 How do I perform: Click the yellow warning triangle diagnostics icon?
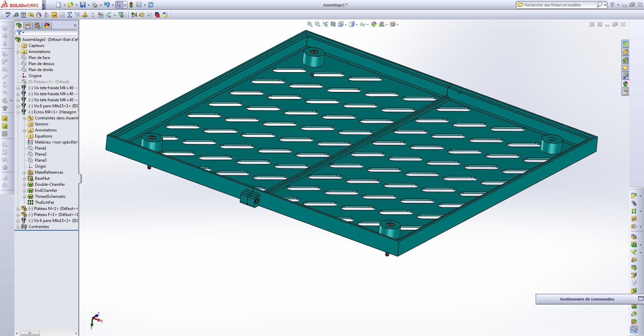point(85,15)
